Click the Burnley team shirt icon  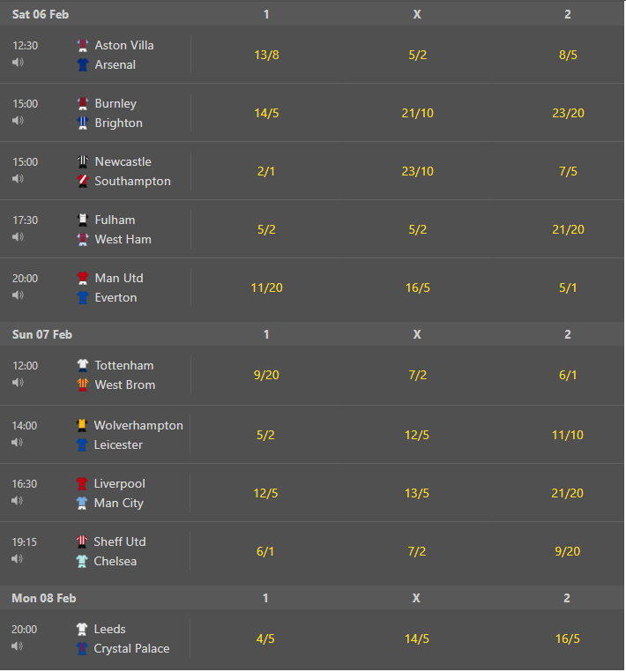click(x=83, y=104)
